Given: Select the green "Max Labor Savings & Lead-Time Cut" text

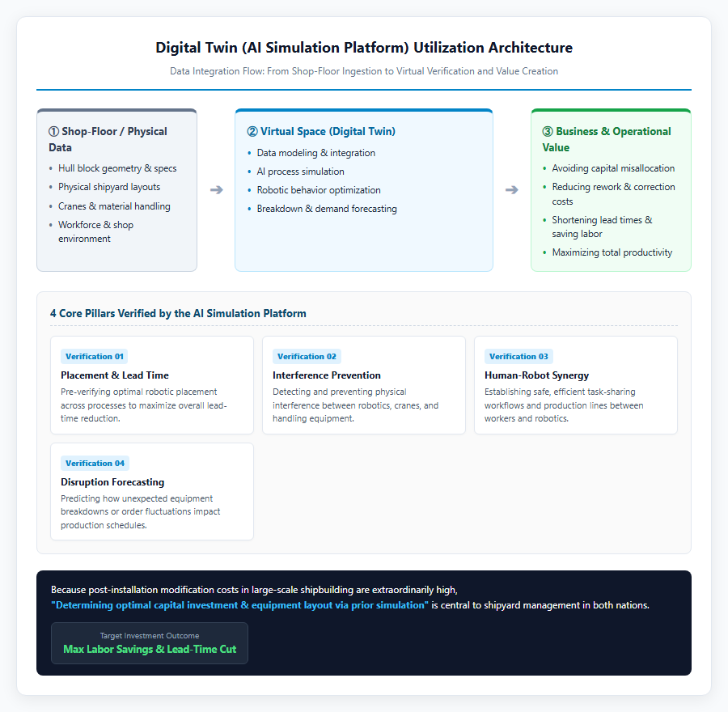Looking at the screenshot, I should coord(150,650).
